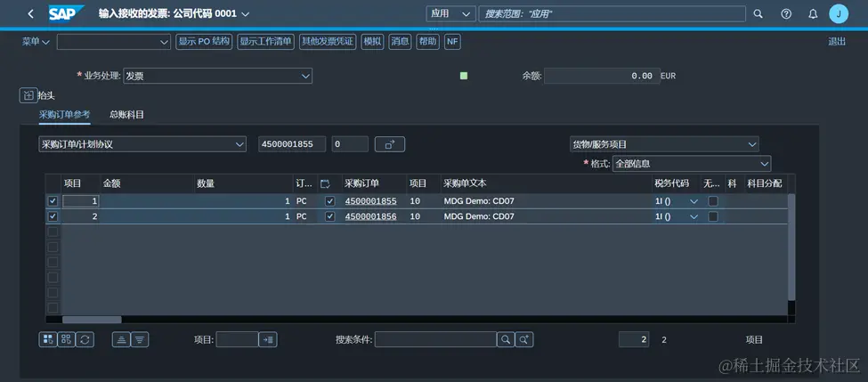Viewport: 868px width, 382px height.
Task: Open the notifications bell
Action: (x=813, y=14)
